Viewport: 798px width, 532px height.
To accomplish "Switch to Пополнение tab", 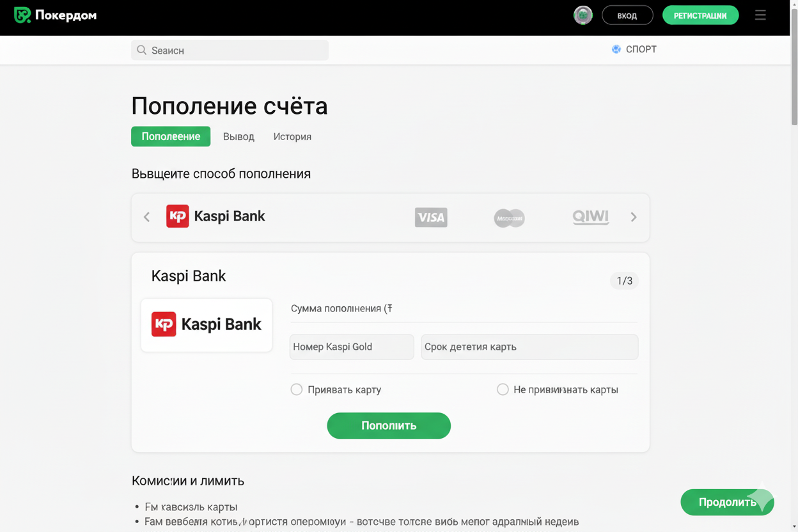I will click(171, 136).
